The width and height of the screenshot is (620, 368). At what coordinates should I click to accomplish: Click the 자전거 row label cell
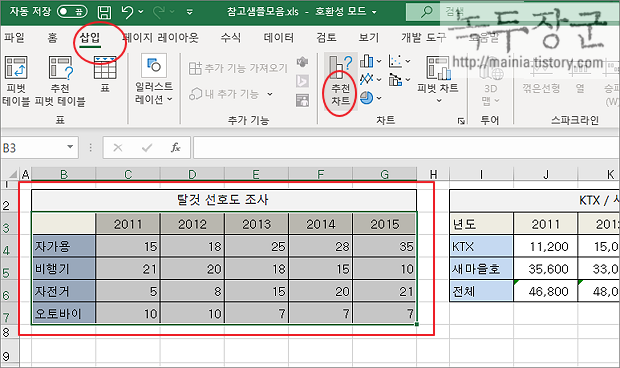click(x=64, y=291)
